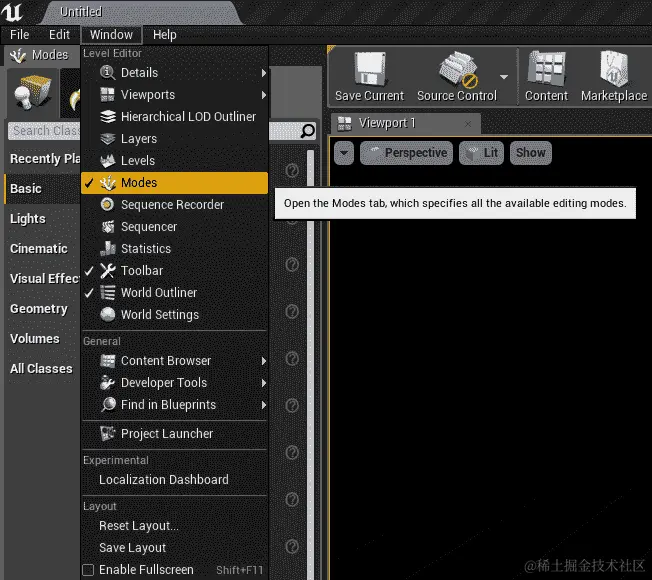Click the World Settings globe icon
Image resolution: width=652 pixels, height=580 pixels.
point(108,315)
